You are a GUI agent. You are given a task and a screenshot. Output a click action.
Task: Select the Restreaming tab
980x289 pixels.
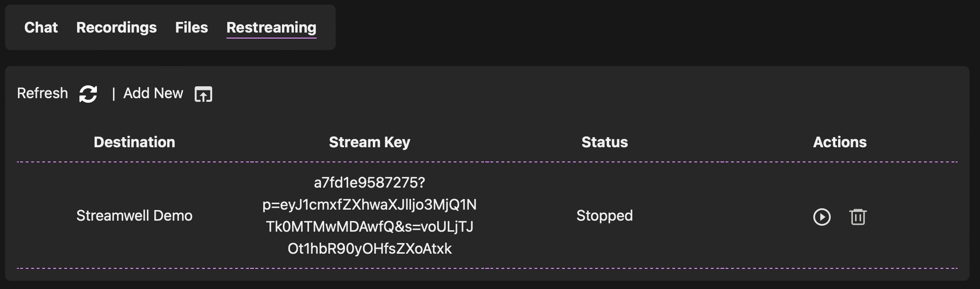pos(271,28)
